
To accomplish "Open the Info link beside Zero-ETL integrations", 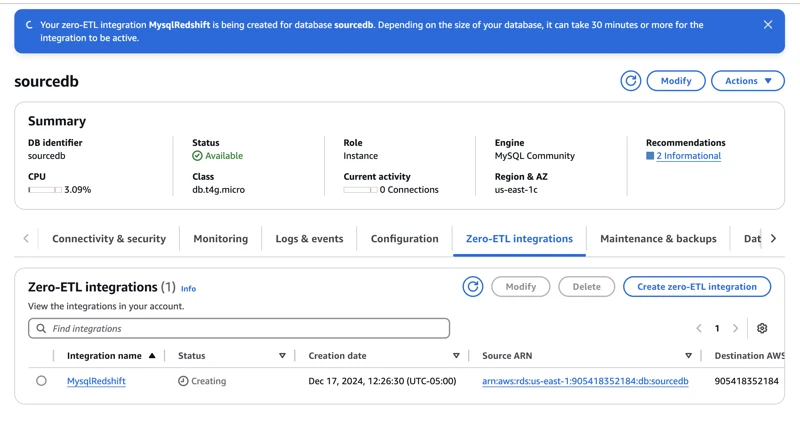I will point(188,288).
